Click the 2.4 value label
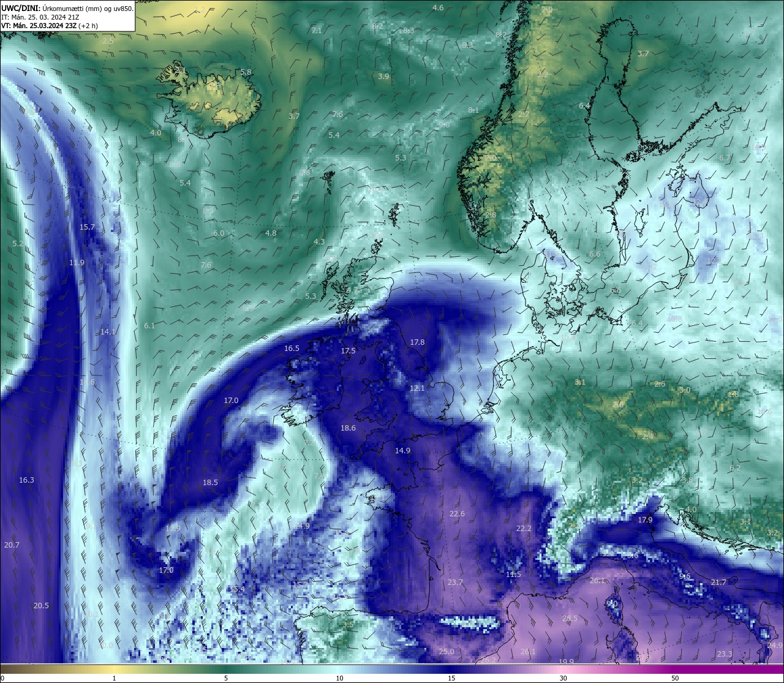This screenshot has width=784, height=683. (x=647, y=436)
